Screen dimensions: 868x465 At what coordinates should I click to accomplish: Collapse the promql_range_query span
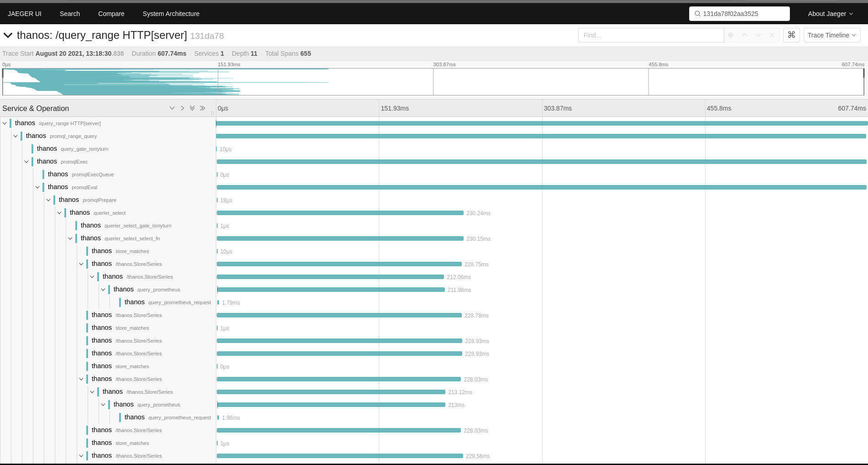(x=16, y=136)
